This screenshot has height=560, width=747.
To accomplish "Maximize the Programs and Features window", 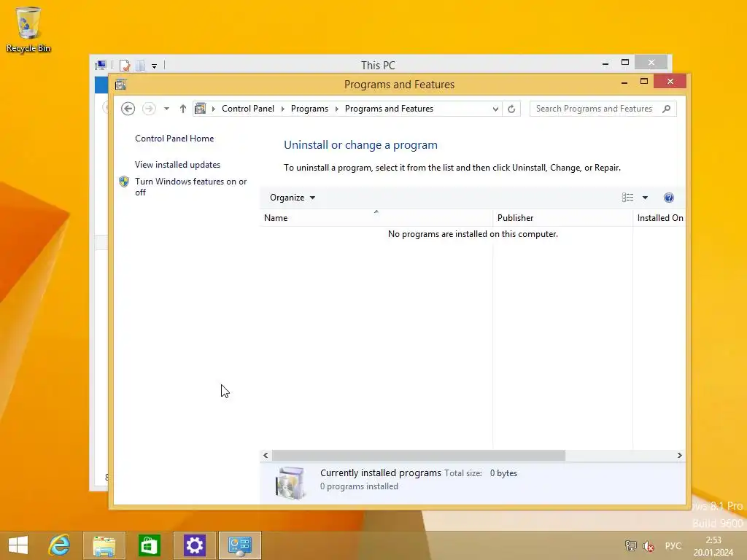I will 643,82.
